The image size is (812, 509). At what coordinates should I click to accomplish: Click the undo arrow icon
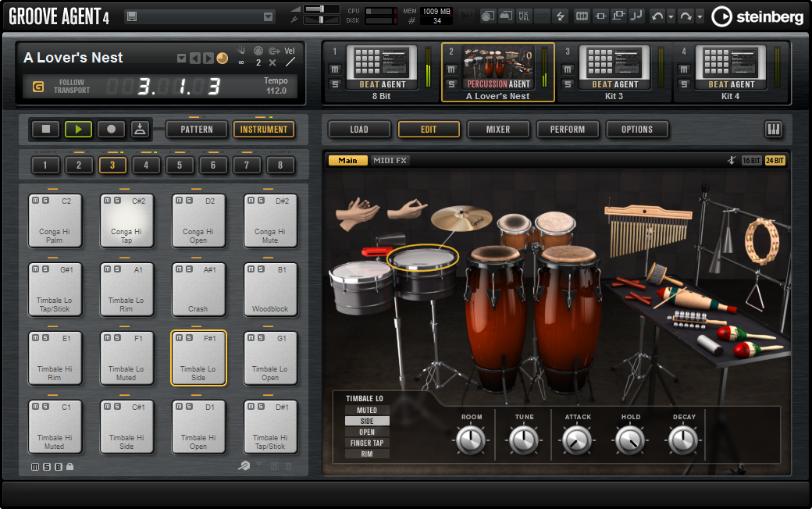(x=657, y=16)
